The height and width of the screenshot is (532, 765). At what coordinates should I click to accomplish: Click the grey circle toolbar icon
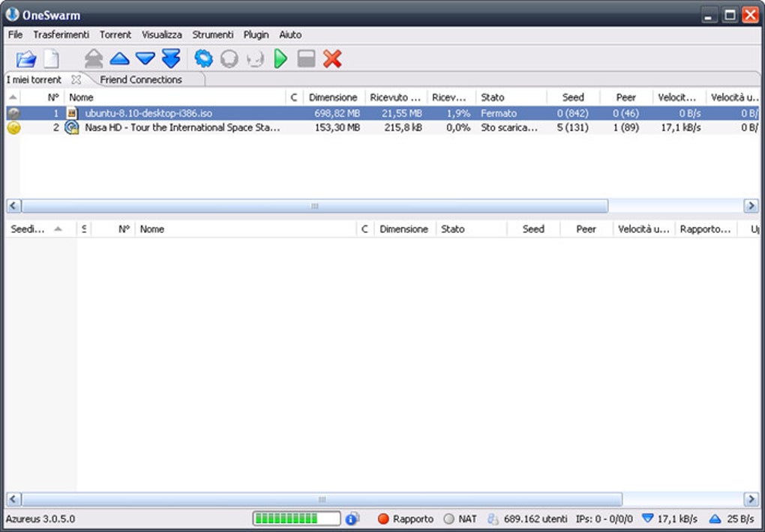coord(229,59)
